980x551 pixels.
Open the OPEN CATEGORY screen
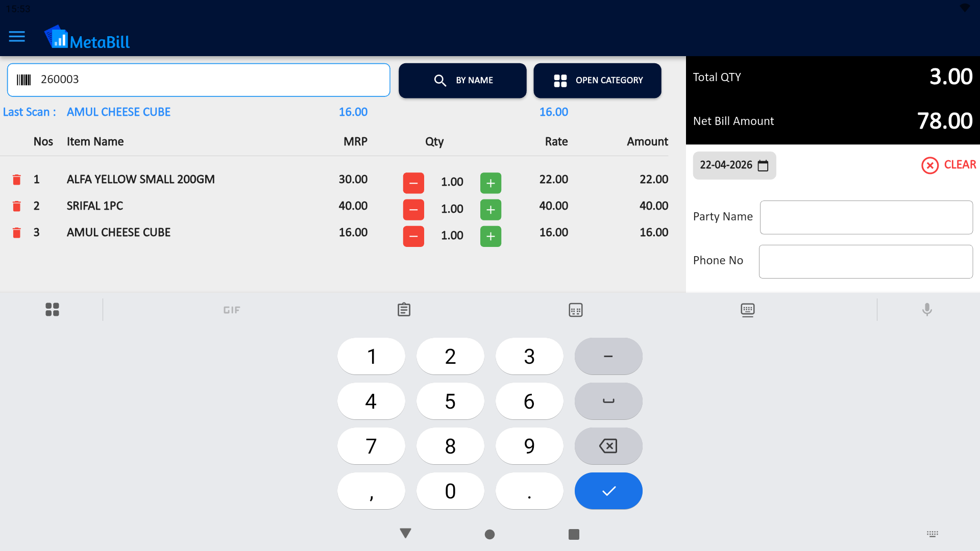(597, 80)
